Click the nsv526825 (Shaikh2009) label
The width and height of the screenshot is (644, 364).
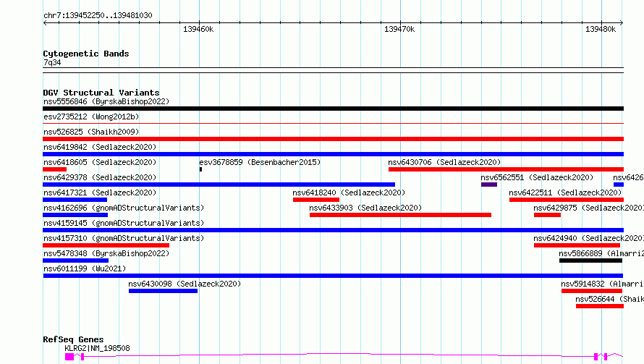(x=91, y=132)
